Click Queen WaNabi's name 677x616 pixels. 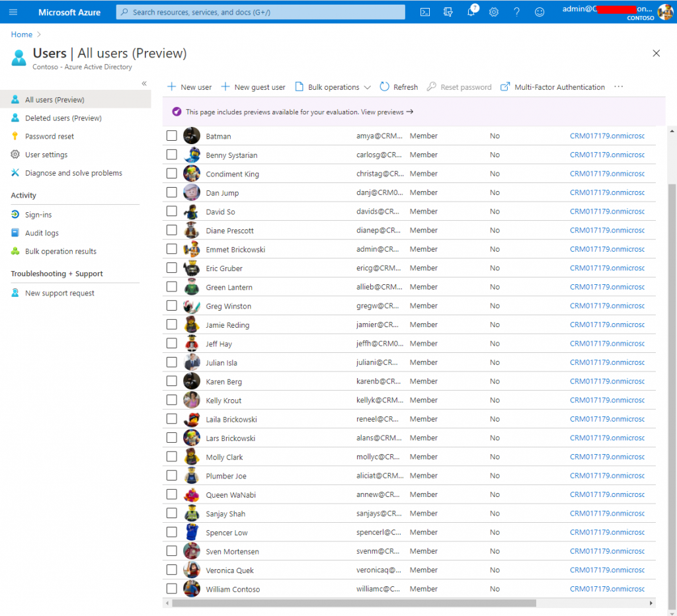point(231,495)
